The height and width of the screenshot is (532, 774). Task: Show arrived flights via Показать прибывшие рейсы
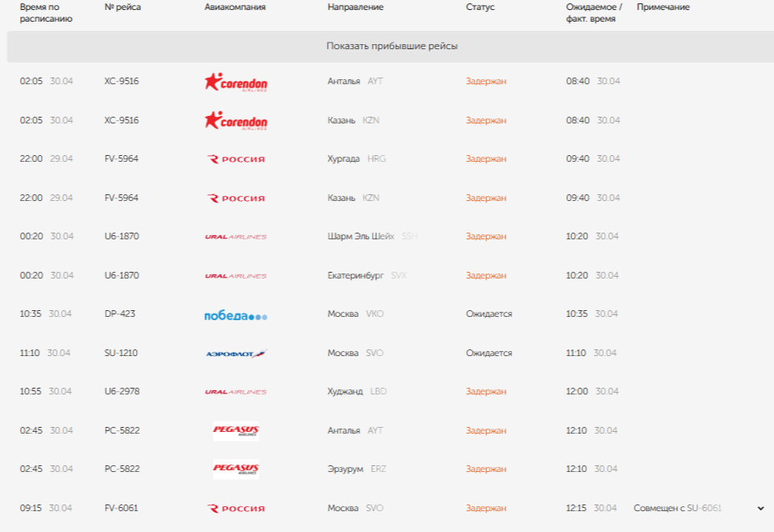391,47
